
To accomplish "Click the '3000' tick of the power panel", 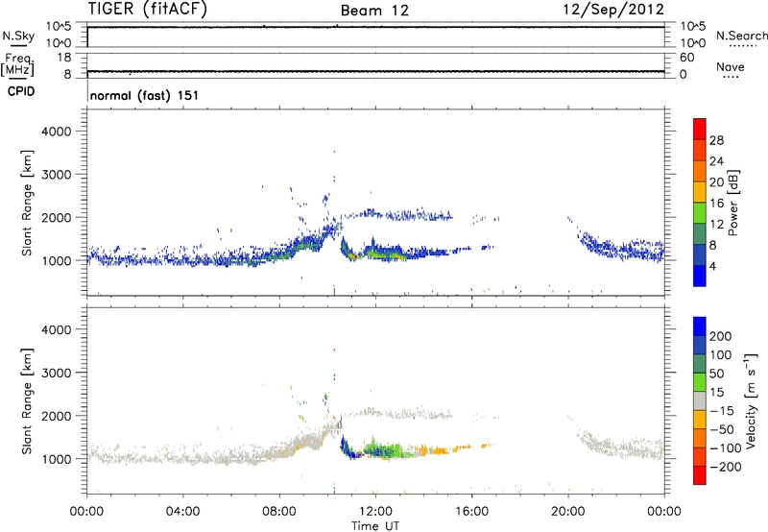I will tap(57, 175).
